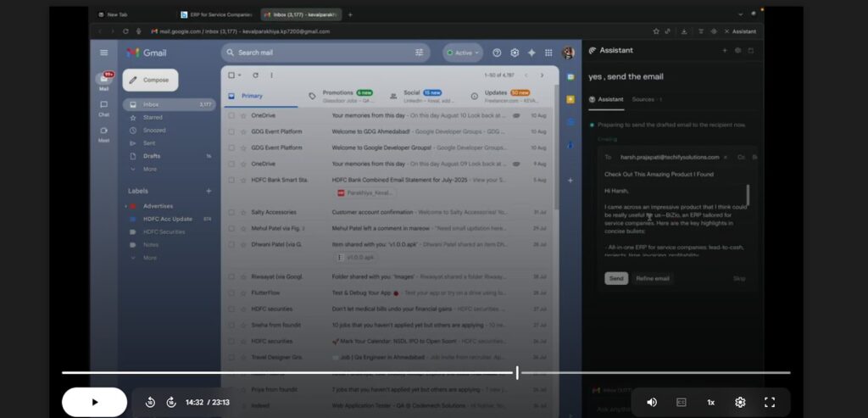Enter fullscreen mode
This screenshot has width=868, height=418.
point(770,403)
